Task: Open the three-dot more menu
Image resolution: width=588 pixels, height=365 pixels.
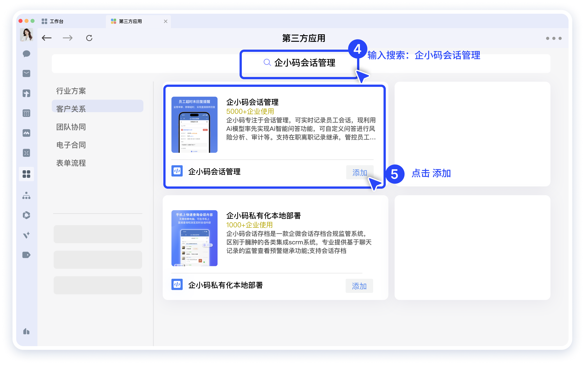Action: click(x=554, y=38)
